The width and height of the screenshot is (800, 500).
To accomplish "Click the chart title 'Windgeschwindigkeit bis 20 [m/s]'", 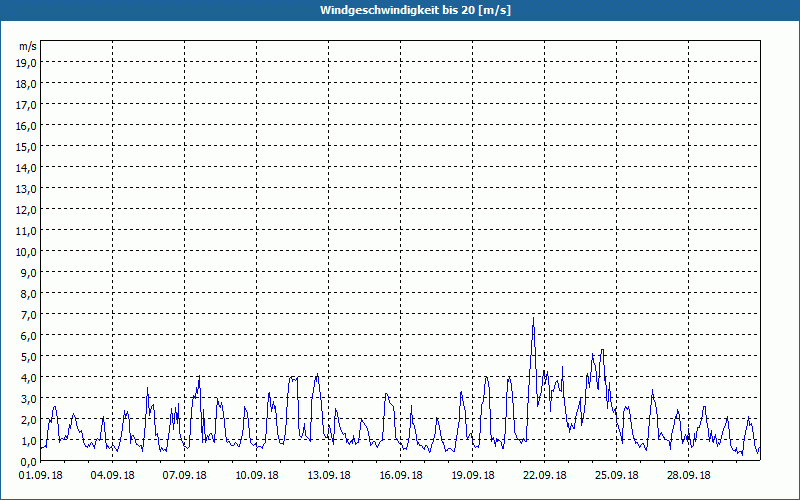I will click(x=415, y=10).
